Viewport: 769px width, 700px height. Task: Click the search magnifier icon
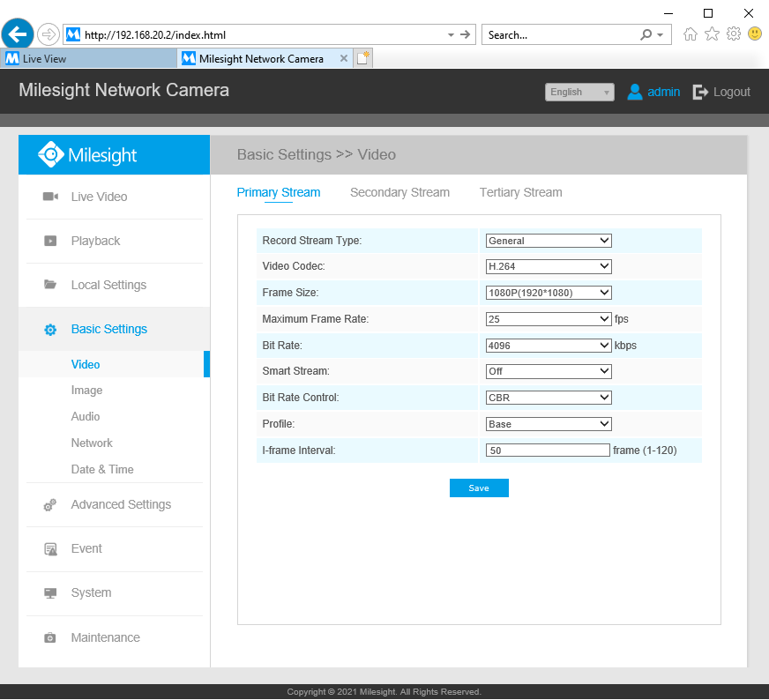pyautogui.click(x=646, y=34)
